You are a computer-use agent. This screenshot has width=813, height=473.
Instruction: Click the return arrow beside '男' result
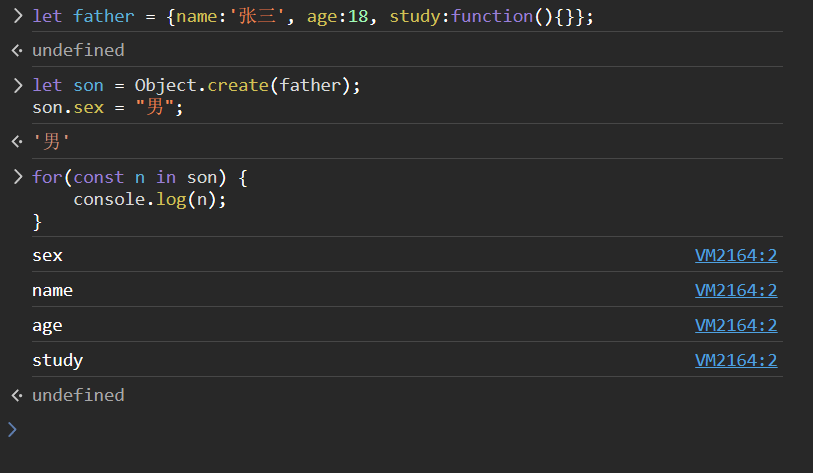click(x=17, y=142)
